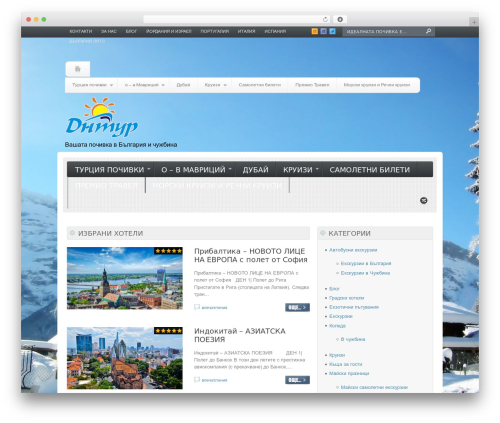This screenshot has height=423, width=500.
Task: Open Блог category link
Action: click(x=334, y=289)
